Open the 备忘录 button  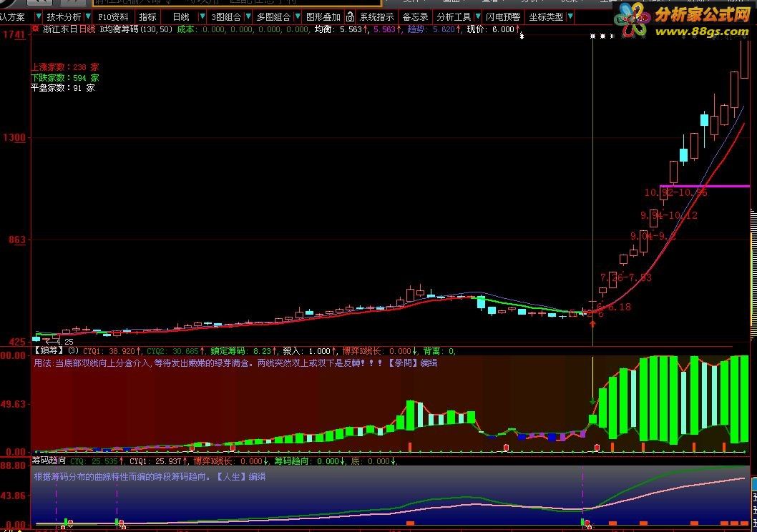[415, 17]
